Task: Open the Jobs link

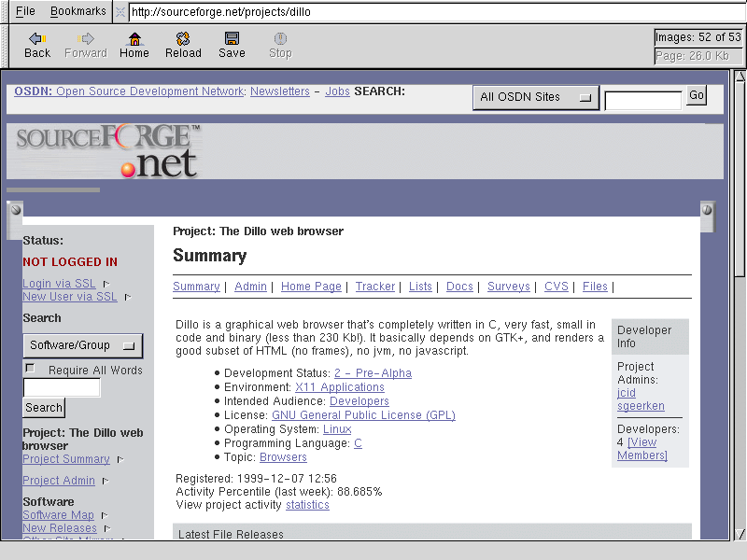Action: (337, 91)
